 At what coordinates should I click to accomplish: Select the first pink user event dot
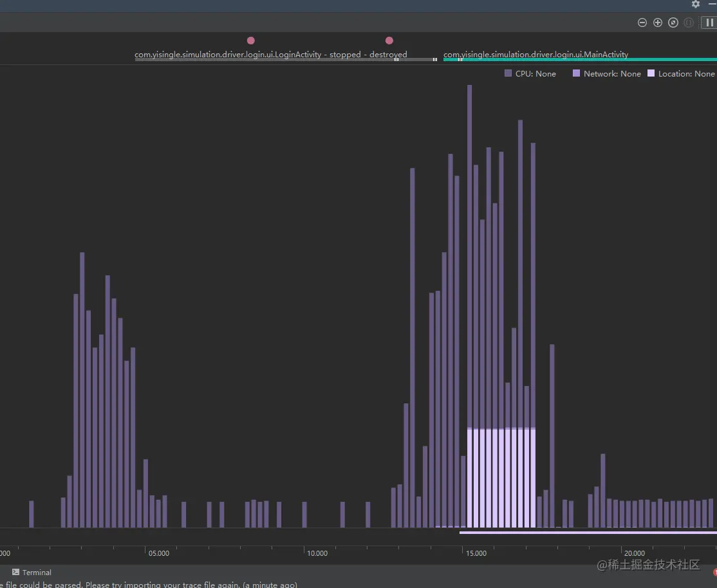tap(250, 41)
